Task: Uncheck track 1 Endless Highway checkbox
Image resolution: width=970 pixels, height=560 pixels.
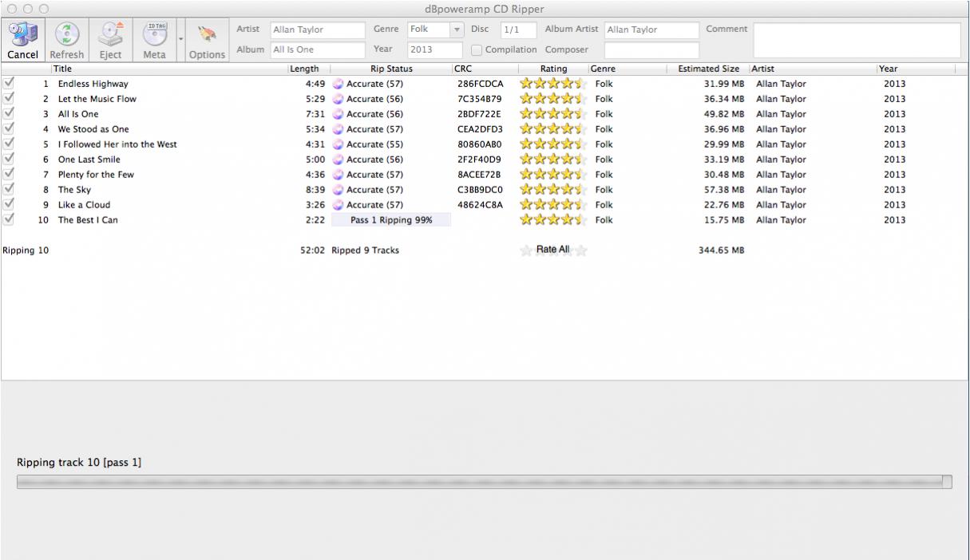Action: tap(9, 84)
